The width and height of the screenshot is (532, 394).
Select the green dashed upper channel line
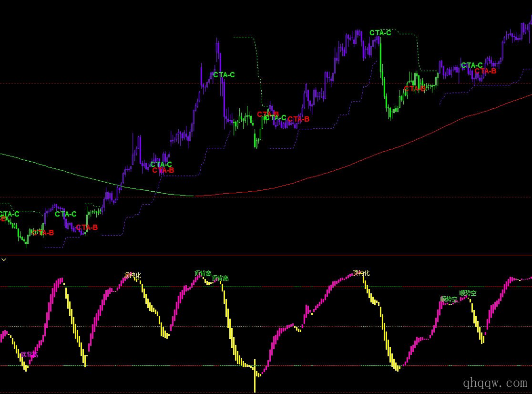click(x=248, y=38)
